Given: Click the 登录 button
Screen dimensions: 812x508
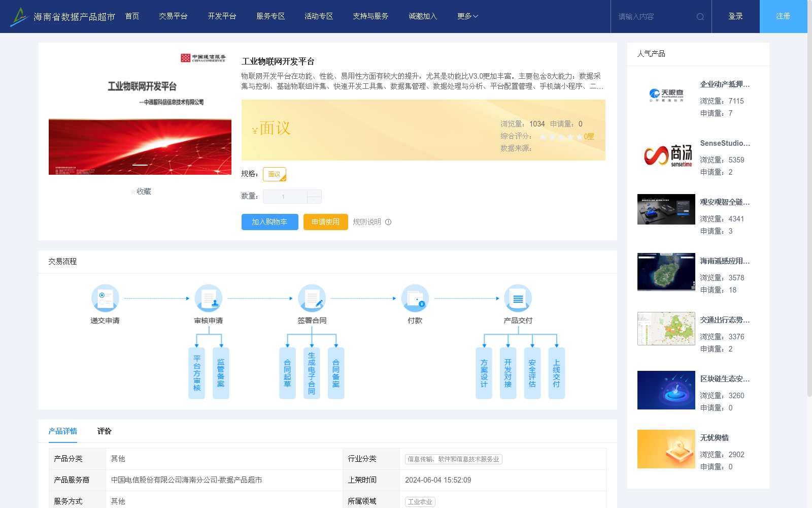Looking at the screenshot, I should tap(736, 16).
